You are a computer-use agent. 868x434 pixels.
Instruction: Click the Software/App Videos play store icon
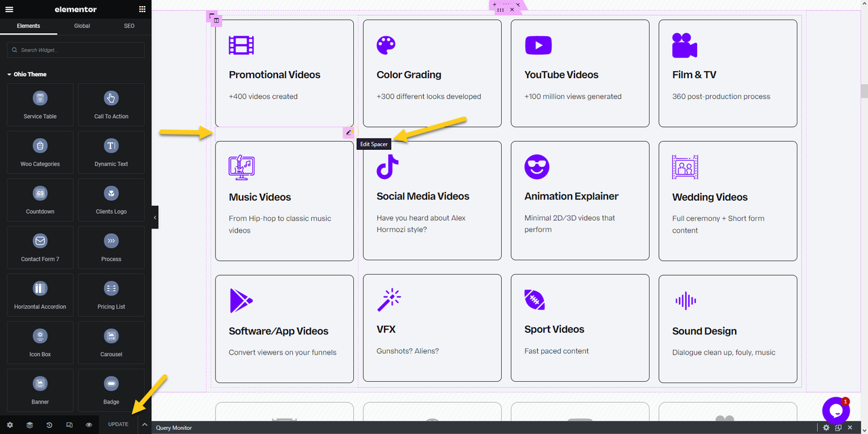coord(241,300)
